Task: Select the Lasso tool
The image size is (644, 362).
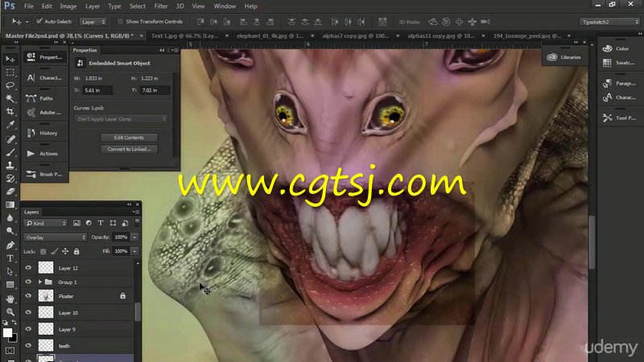Action: [x=10, y=85]
